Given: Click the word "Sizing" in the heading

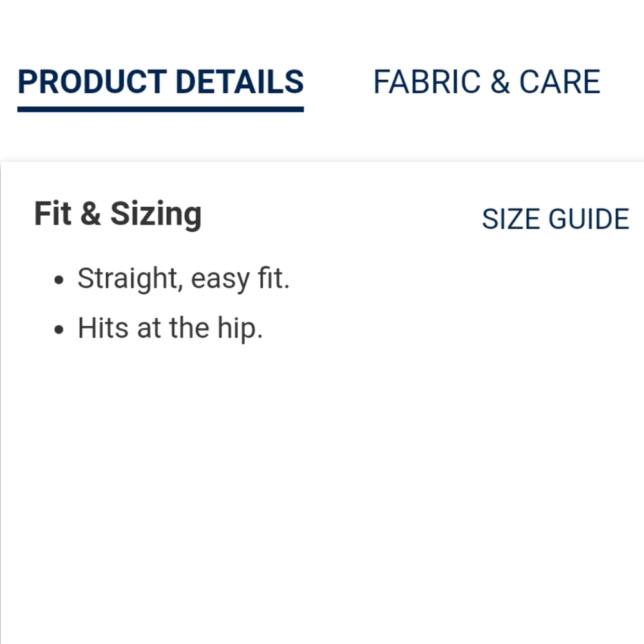Looking at the screenshot, I should click(156, 214).
